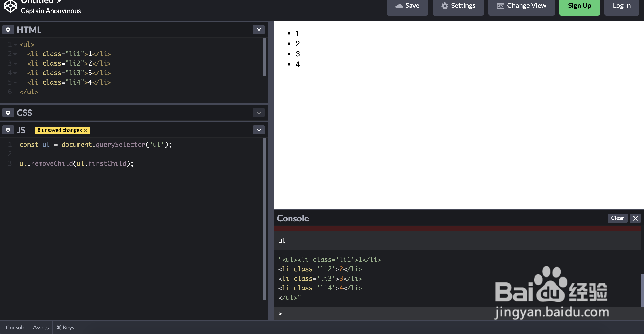This screenshot has width=644, height=334.
Task: Click the green Sign Up button
Action: coord(579,6)
